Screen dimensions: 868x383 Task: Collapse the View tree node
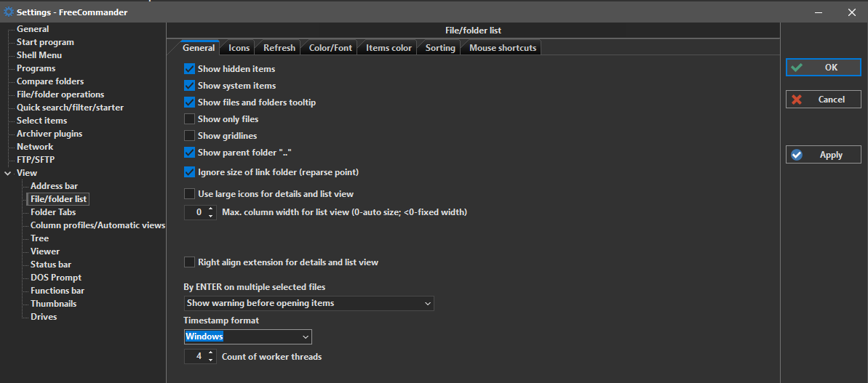click(x=8, y=173)
